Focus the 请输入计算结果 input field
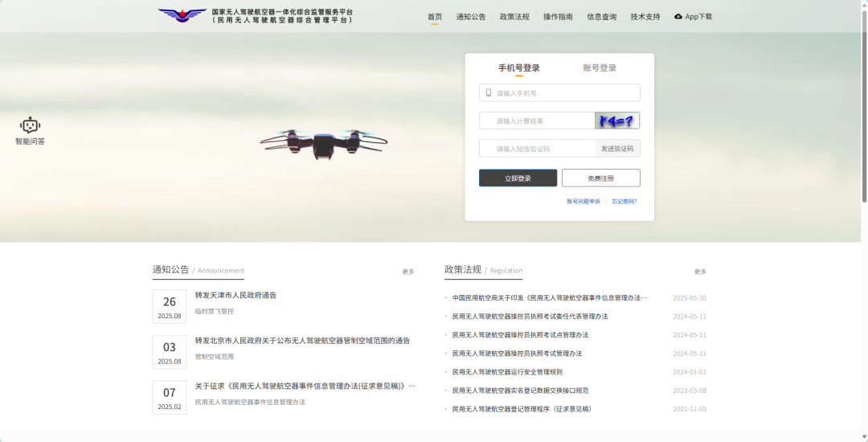Screen dimensions: 868x442 click(537, 121)
